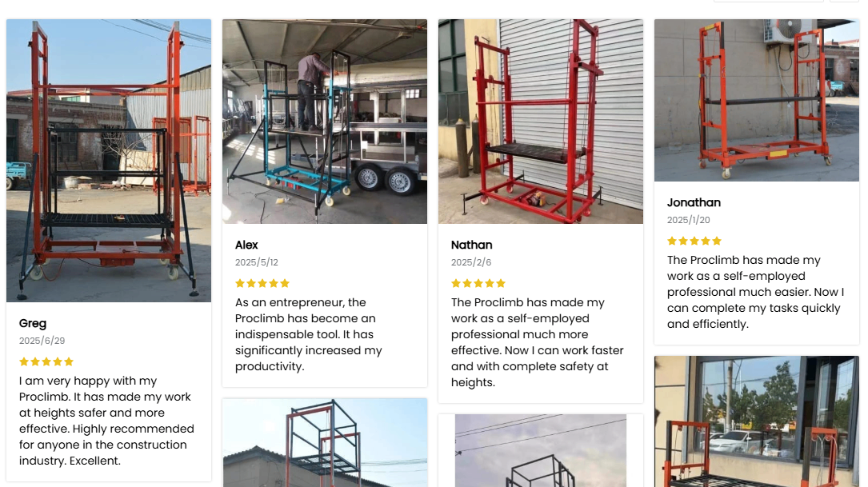This screenshot has height=487, width=868.
Task: Open Jonathan's review photo
Action: (757, 101)
